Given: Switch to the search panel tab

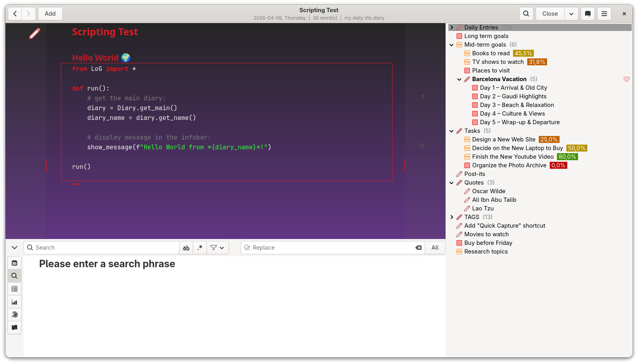Looking at the screenshot, I should pos(14,276).
